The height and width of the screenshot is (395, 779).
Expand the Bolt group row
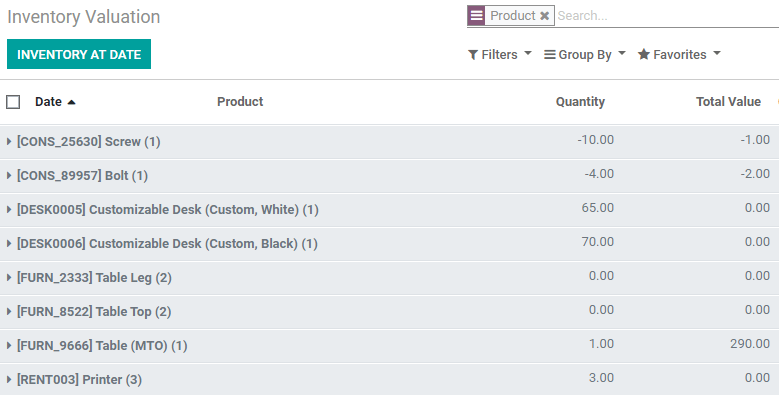click(390, 175)
